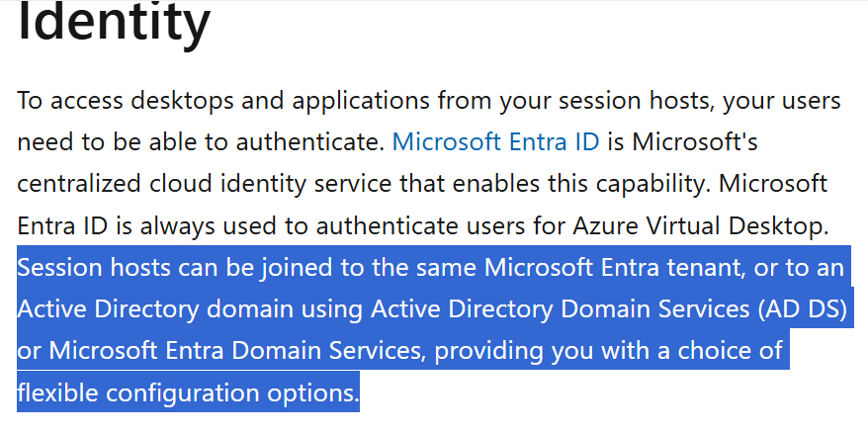Click highlighted 'flexible configuration options.' text
This screenshot has width=868, height=433.
coord(188,393)
